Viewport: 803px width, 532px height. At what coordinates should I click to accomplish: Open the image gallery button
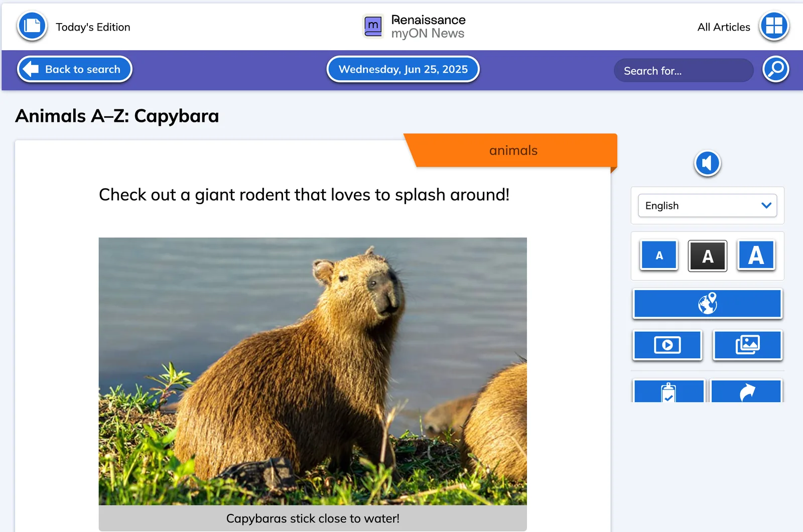click(748, 345)
